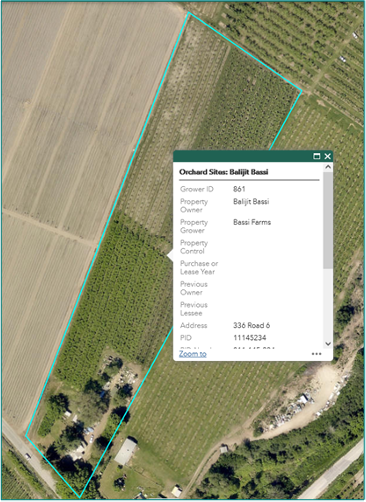
Task: Open the popup's three-dot options menu
Action: click(x=316, y=354)
